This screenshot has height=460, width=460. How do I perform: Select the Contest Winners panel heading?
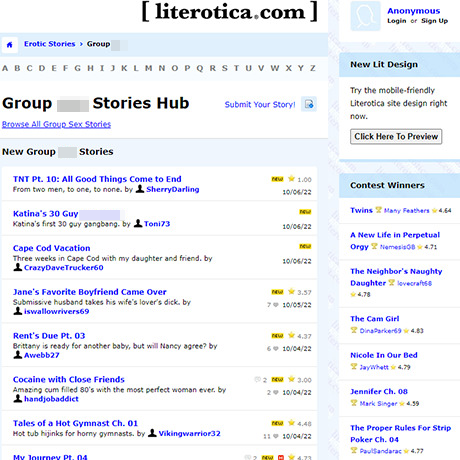[387, 185]
